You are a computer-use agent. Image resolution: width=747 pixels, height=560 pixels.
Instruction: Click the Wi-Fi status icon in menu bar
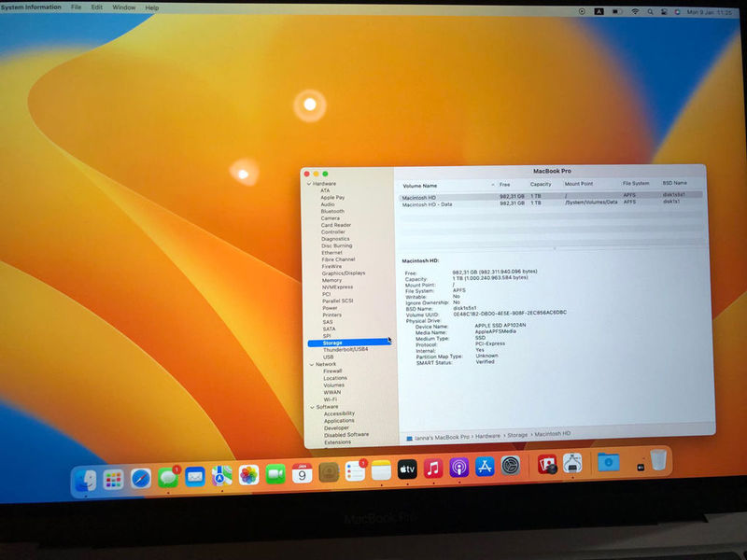pyautogui.click(x=635, y=12)
